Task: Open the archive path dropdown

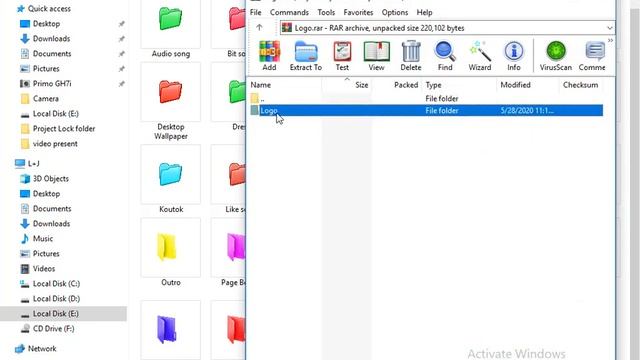Action: pos(609,28)
